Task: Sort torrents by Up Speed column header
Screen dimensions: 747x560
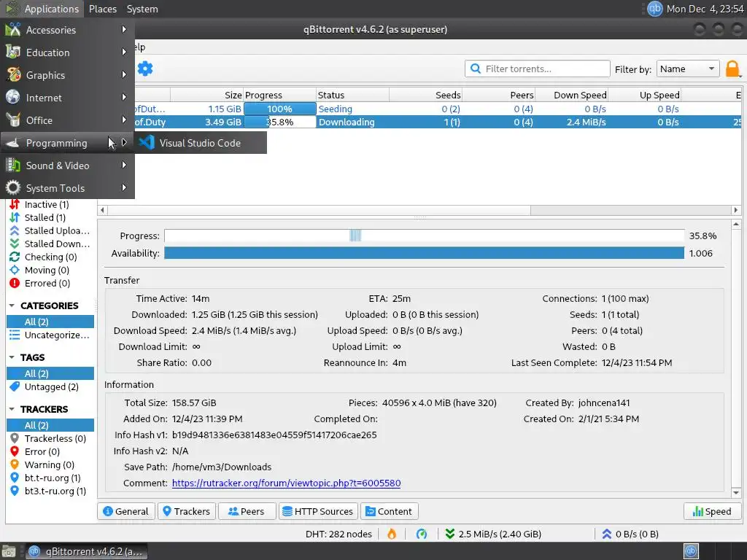Action: click(645, 95)
